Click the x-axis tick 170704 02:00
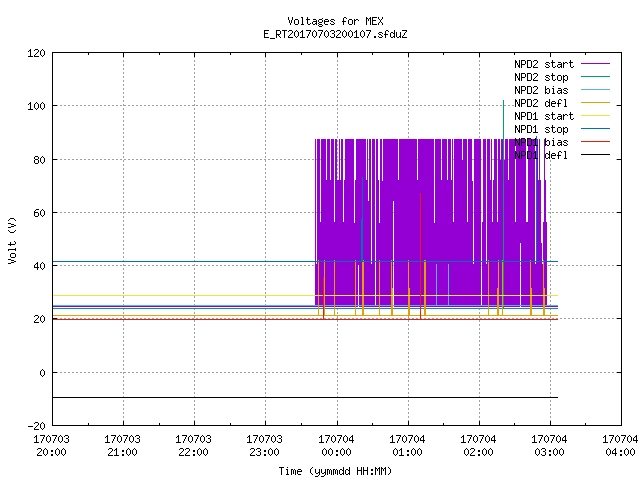This screenshot has height=480, width=640. click(x=478, y=446)
